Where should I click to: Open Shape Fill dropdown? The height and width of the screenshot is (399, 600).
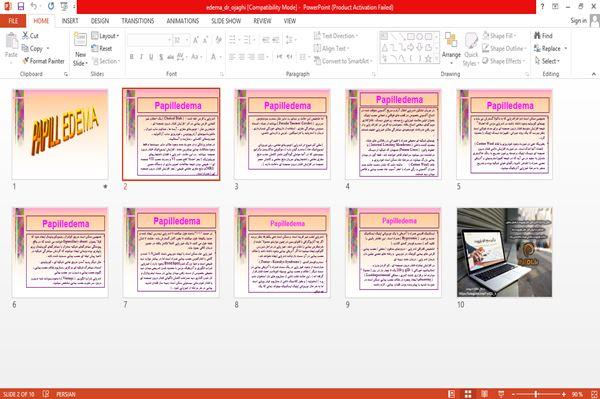(x=499, y=36)
